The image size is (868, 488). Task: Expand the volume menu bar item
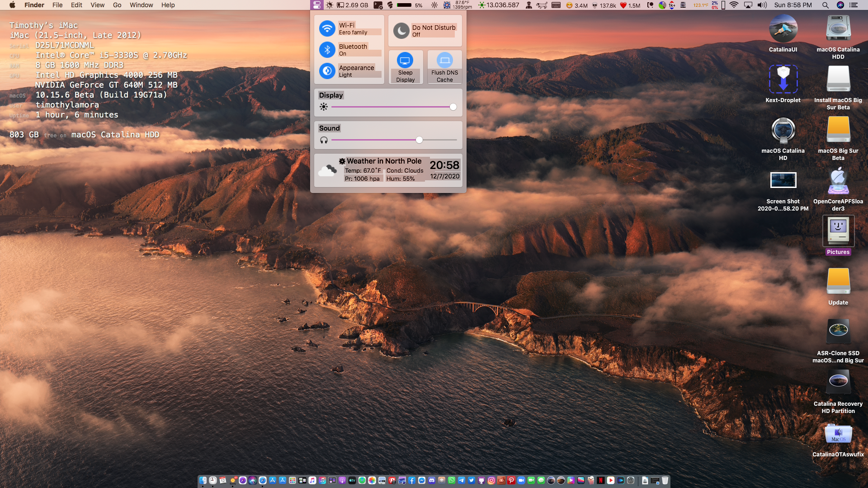pos(762,5)
